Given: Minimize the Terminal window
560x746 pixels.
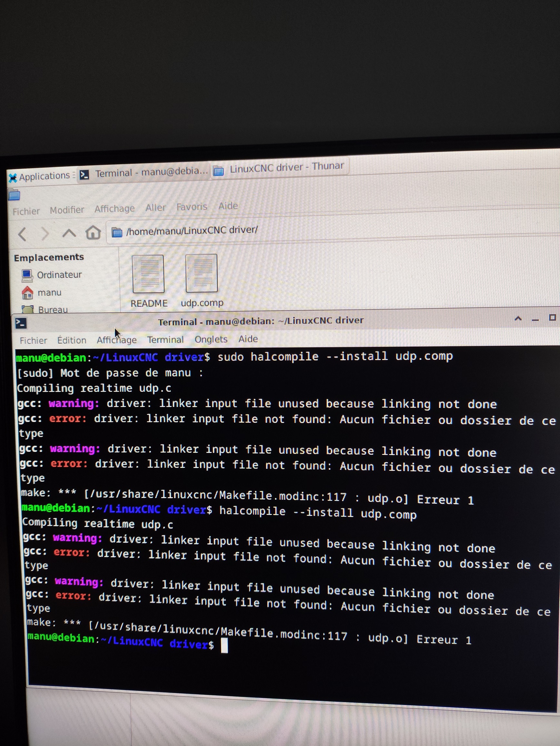Looking at the screenshot, I should pyautogui.click(x=535, y=319).
